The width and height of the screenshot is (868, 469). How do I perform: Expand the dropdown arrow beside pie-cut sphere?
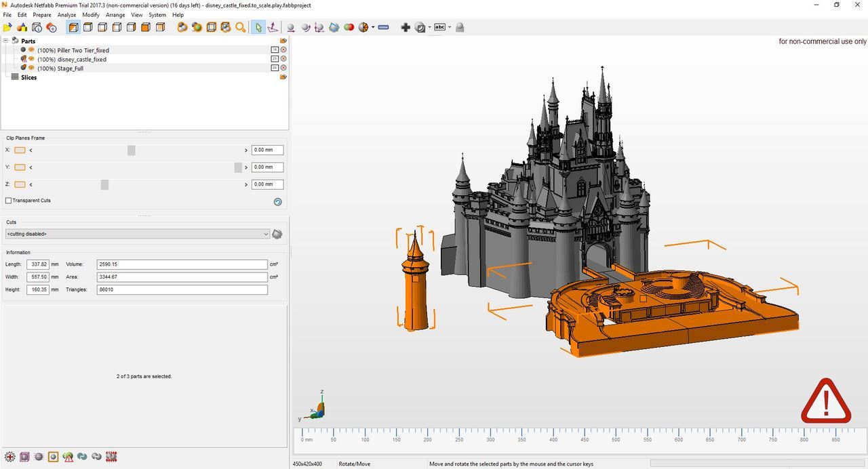(373, 27)
